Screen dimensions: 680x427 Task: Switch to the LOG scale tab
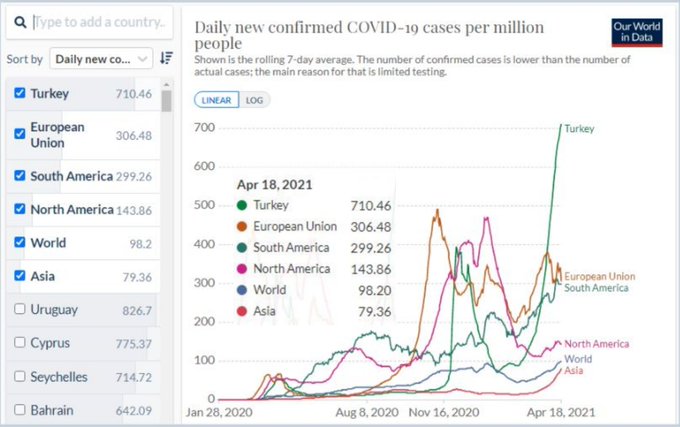click(254, 100)
